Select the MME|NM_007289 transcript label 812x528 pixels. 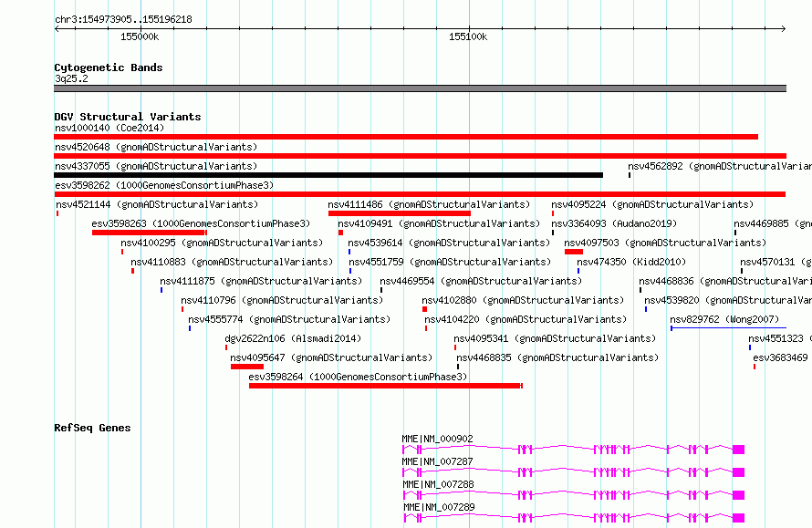pos(439,507)
